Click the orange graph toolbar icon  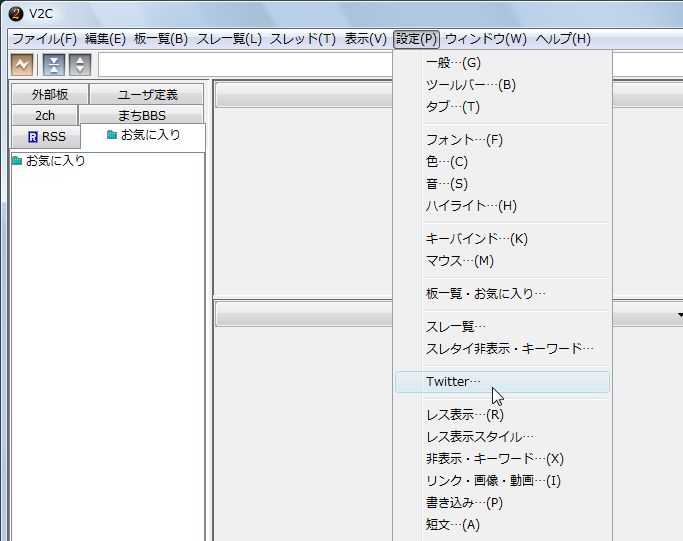click(x=21, y=65)
